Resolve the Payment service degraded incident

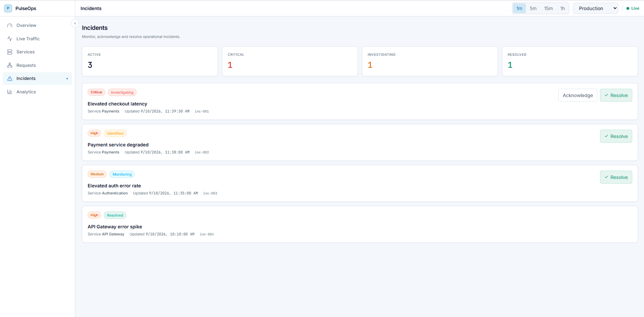(x=616, y=136)
